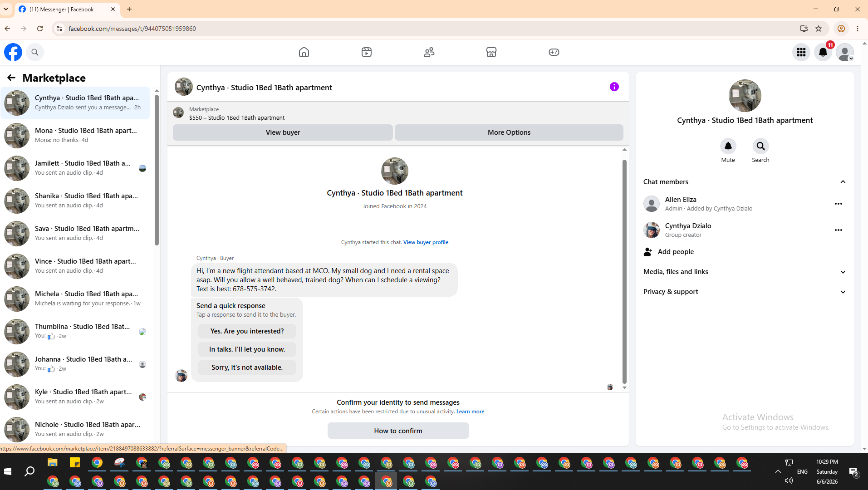Reload the page with the browser refresh icon

click(40, 29)
